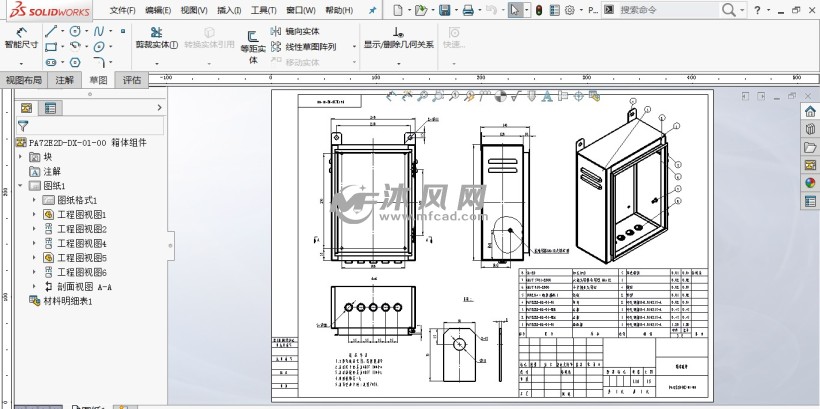Open the Appearances color ball panel
The image size is (820, 409).
coord(809,182)
